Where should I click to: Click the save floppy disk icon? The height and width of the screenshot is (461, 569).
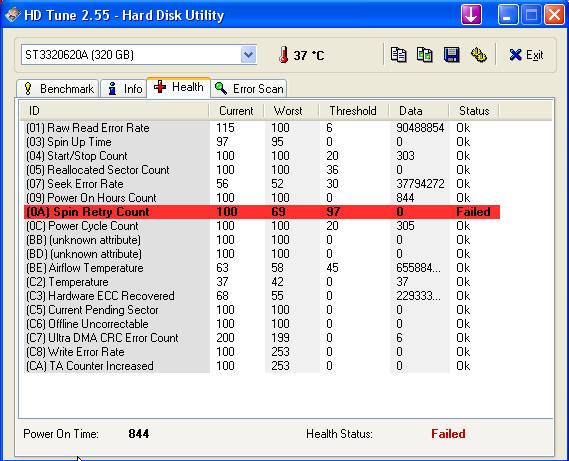[x=451, y=55]
